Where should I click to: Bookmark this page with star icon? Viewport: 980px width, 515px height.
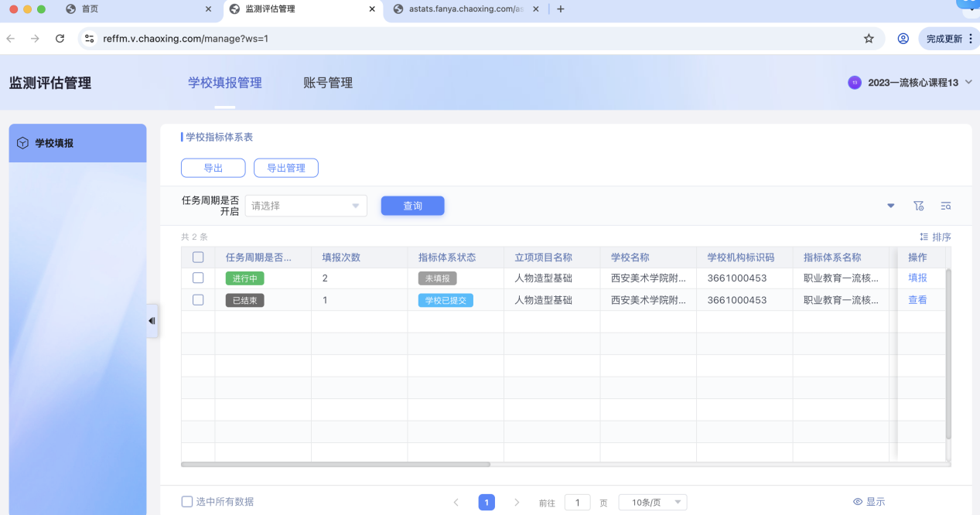point(869,39)
